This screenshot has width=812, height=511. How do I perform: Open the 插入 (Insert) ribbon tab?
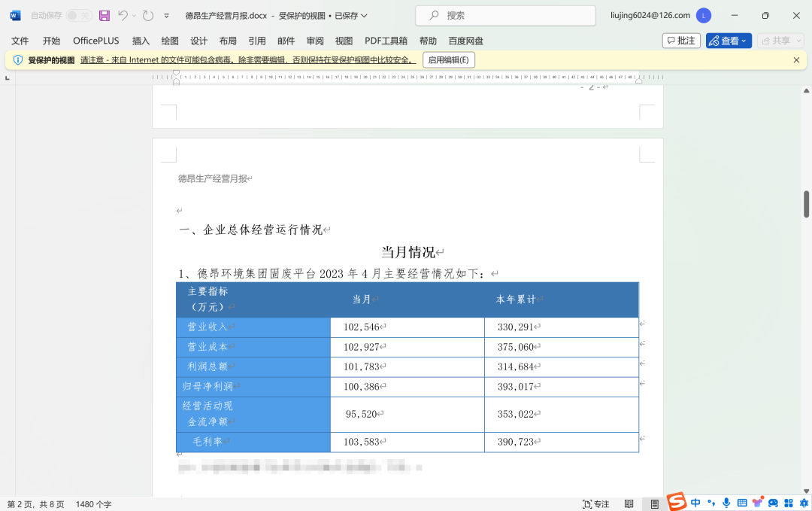tap(141, 41)
